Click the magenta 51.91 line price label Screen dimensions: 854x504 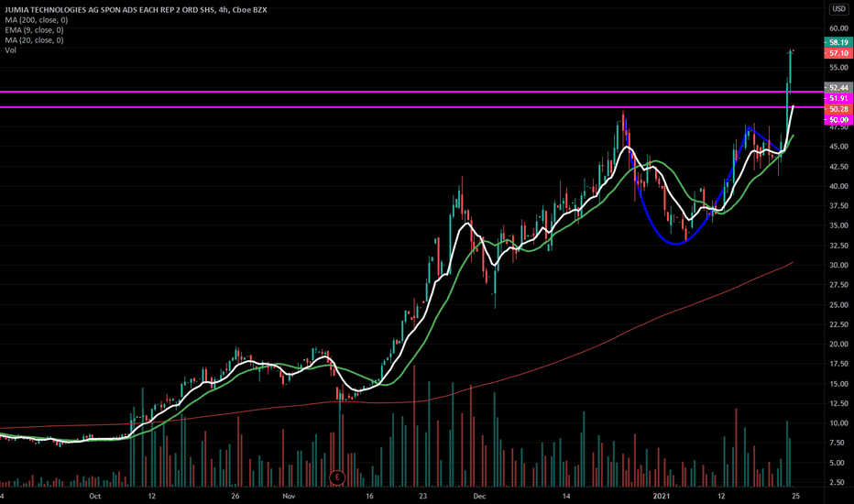pos(838,98)
